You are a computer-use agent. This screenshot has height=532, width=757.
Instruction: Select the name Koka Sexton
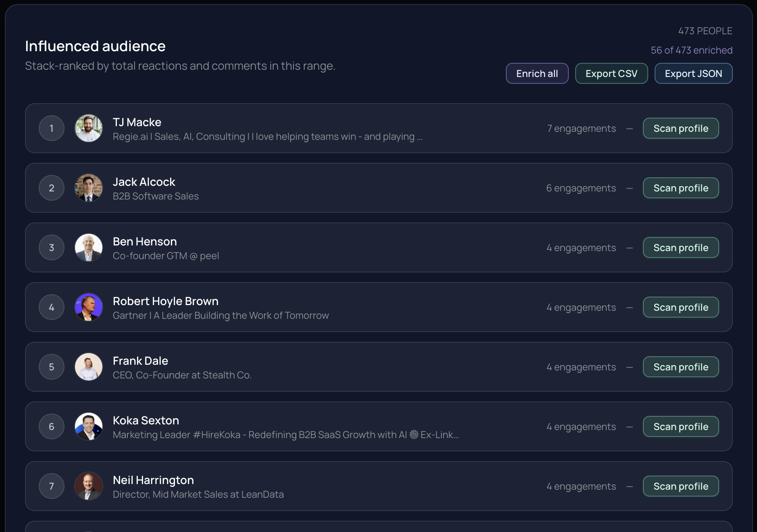146,420
